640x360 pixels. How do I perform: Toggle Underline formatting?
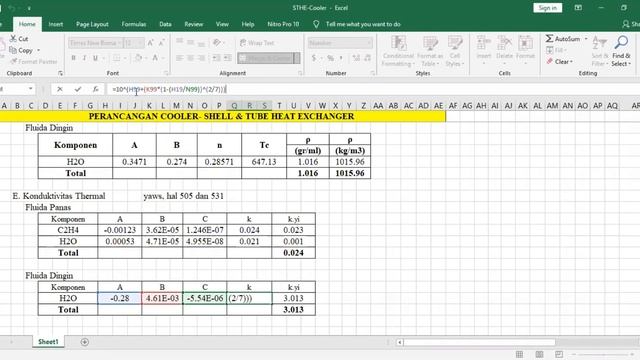[x=95, y=58]
